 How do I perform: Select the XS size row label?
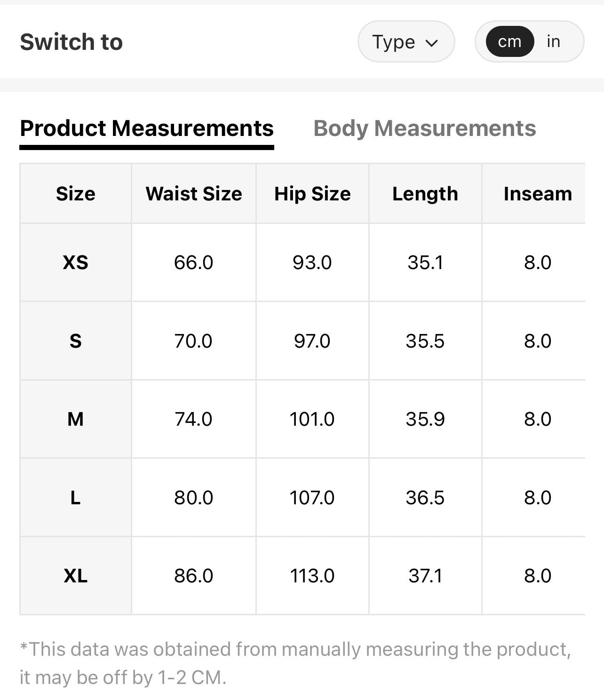(75, 262)
